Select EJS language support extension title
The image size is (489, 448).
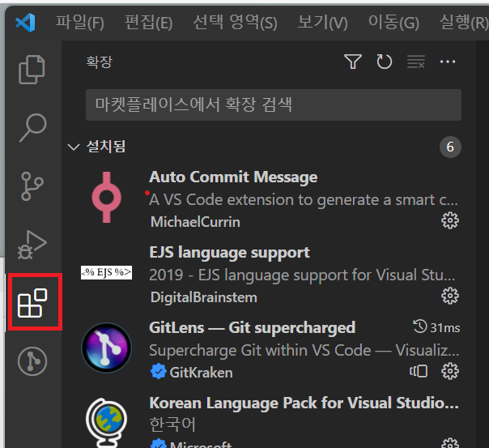230,253
